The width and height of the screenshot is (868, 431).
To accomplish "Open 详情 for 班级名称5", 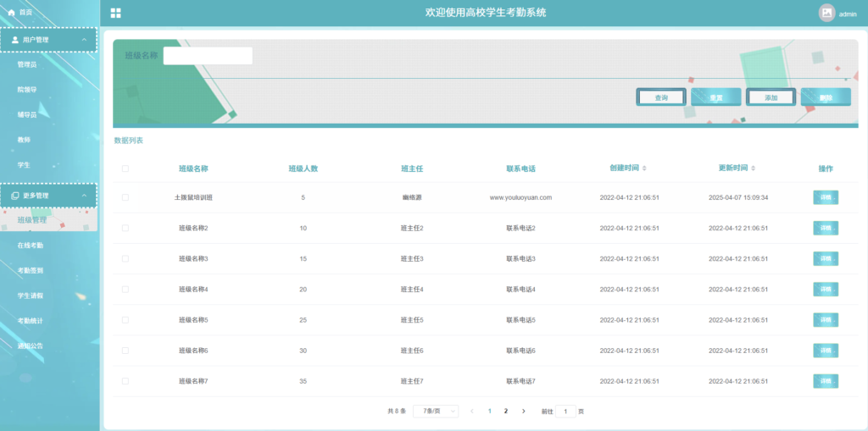I will 826,320.
